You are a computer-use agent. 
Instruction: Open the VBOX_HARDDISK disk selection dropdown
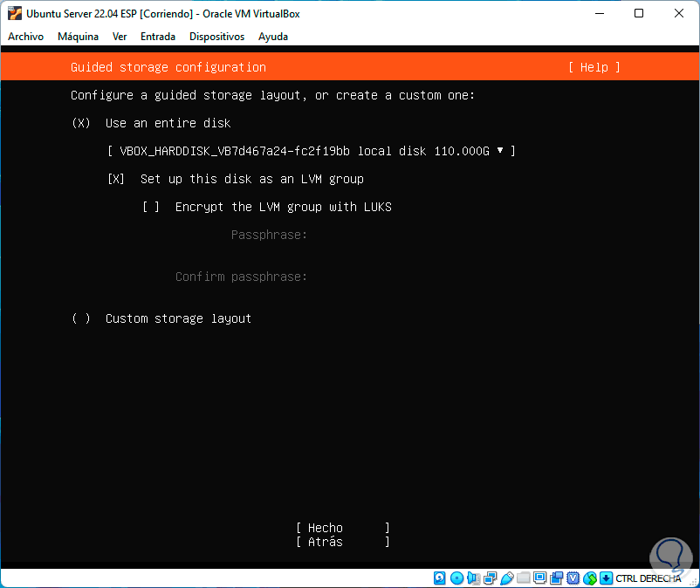312,151
